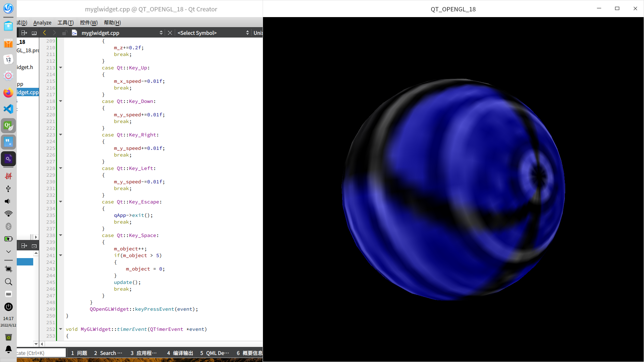644x362 pixels.
Task: Click the Qt Creator dock icon
Action: coord(8,126)
